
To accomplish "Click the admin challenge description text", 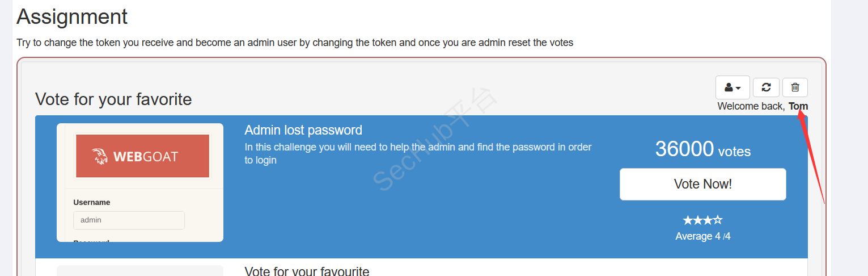I will [418, 153].
